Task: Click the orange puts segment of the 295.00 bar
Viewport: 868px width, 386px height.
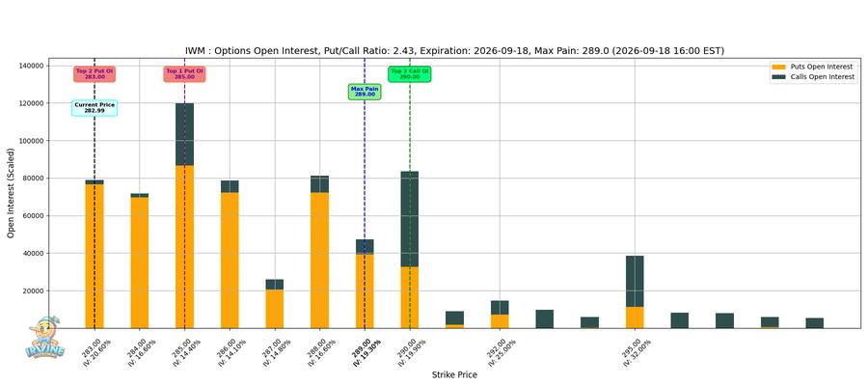Action: pos(635,317)
